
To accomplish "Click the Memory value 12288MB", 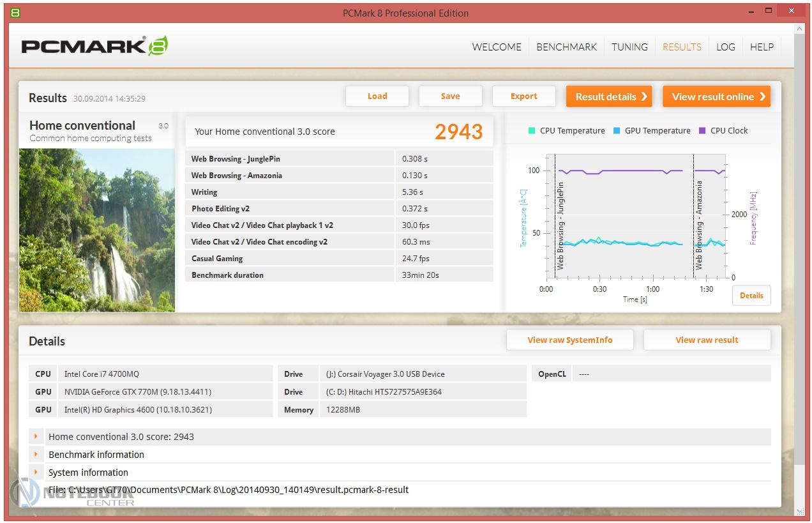I will (x=423, y=410).
